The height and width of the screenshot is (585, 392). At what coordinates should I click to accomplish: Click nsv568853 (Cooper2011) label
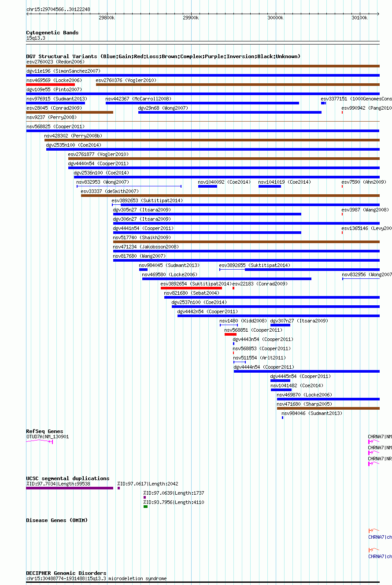262,348
